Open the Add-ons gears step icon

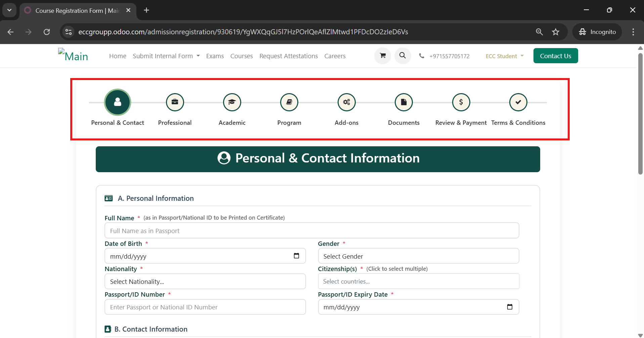pyautogui.click(x=346, y=102)
